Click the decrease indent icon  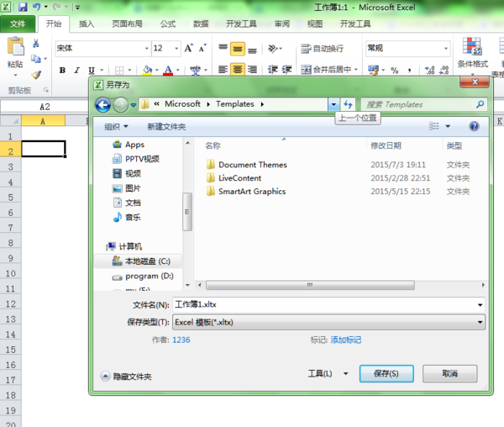(273, 70)
